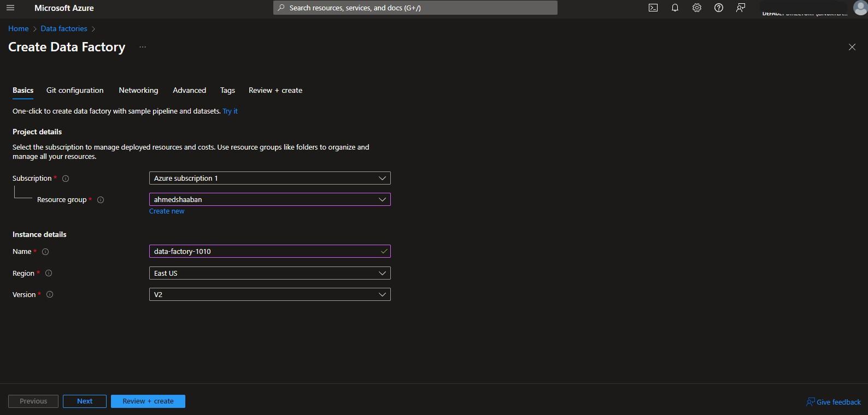Open portal settings gear
The height and width of the screenshot is (415, 868).
pos(697,8)
